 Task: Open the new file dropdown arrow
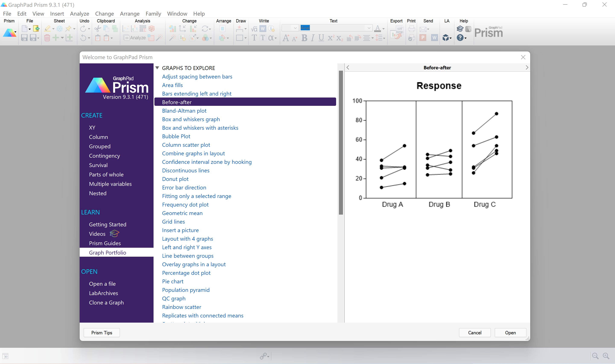29,29
